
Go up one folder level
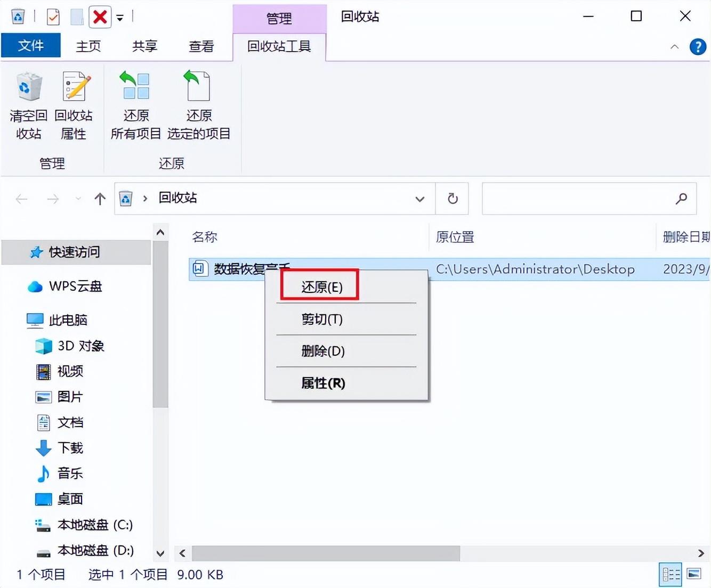point(100,199)
